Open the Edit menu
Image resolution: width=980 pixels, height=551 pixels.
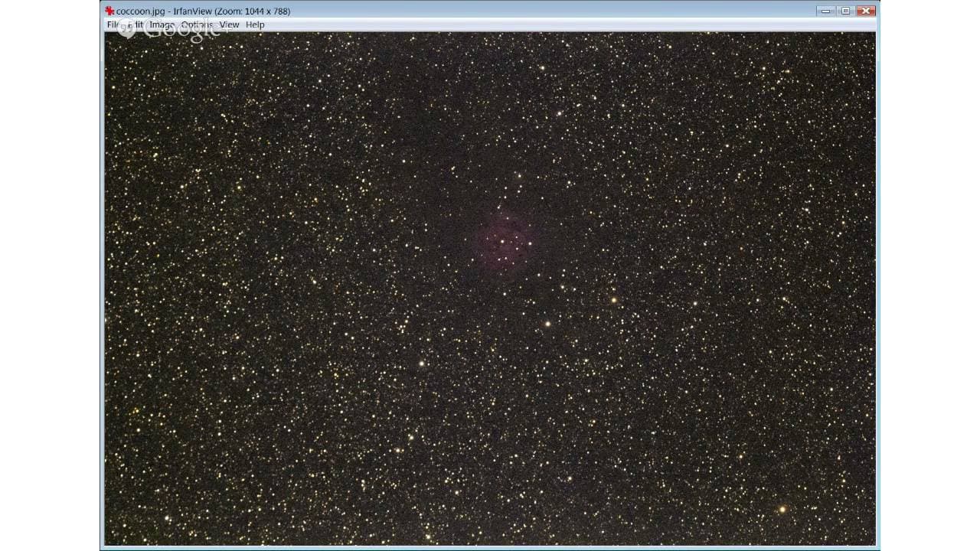pos(135,24)
